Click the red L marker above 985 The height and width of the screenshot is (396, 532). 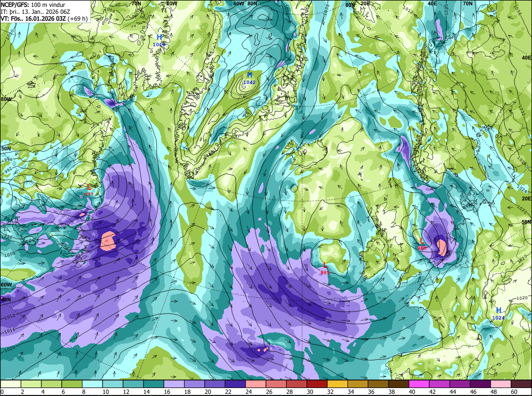point(325,265)
